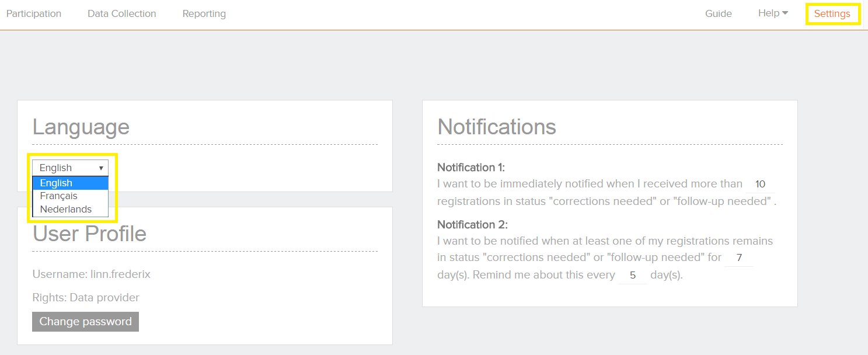Choose Français from the language list
The height and width of the screenshot is (355, 868).
tap(59, 196)
